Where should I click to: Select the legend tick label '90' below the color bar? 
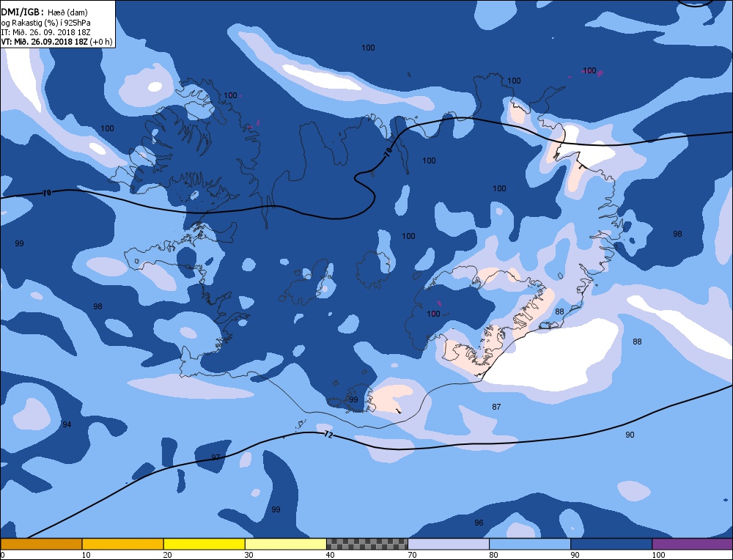pyautogui.click(x=575, y=556)
